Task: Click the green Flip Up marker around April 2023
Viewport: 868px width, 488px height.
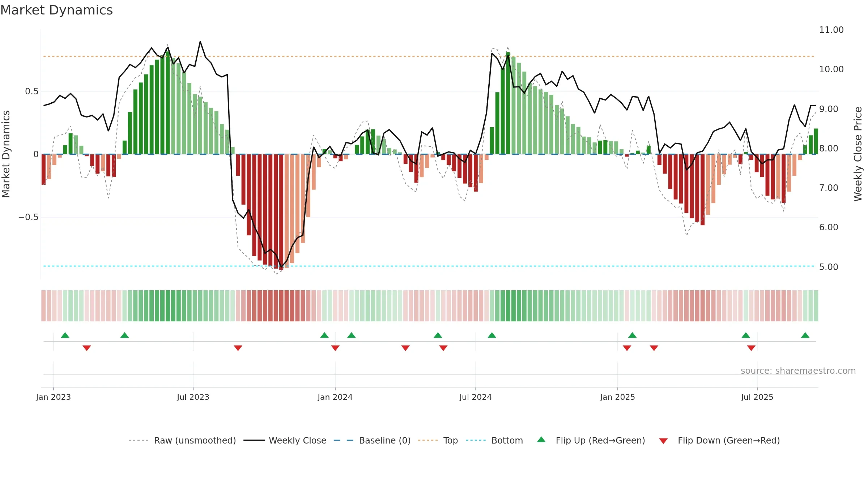Action: [x=124, y=335]
